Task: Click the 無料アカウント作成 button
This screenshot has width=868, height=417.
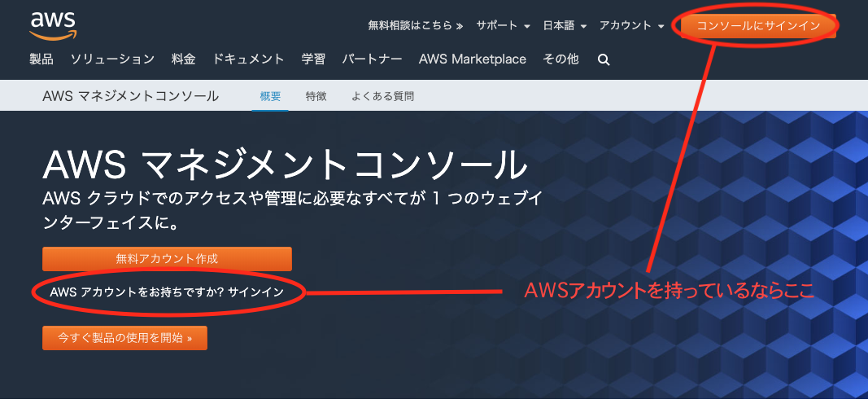Action: pyautogui.click(x=167, y=259)
